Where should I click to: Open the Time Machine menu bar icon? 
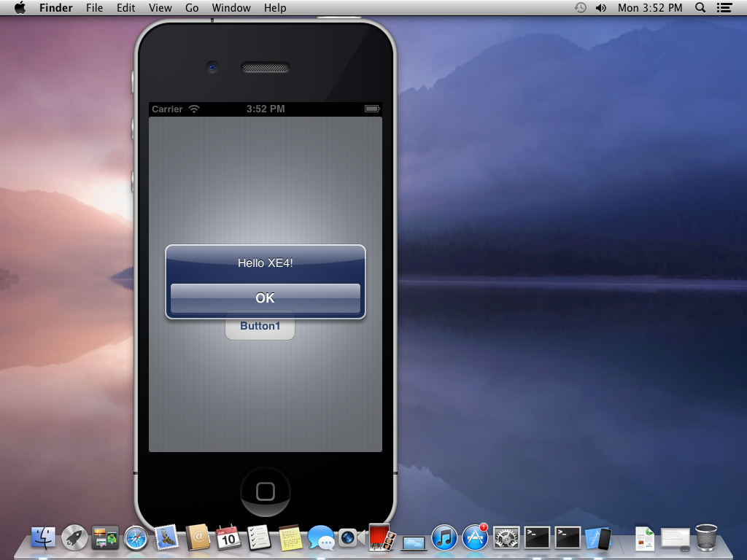click(580, 7)
